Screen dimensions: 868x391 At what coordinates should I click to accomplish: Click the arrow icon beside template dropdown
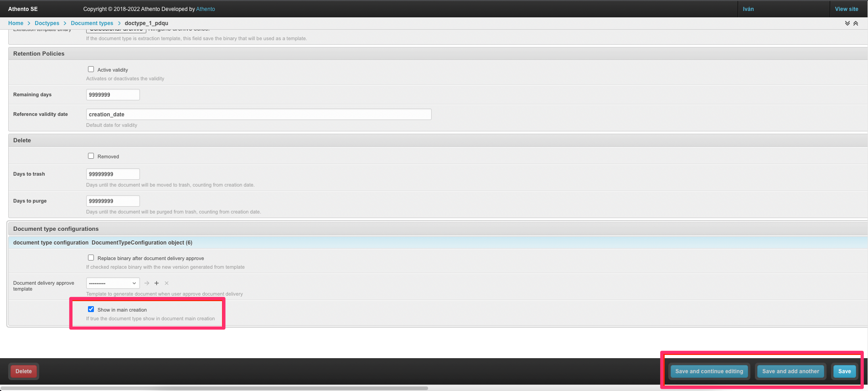tap(147, 283)
